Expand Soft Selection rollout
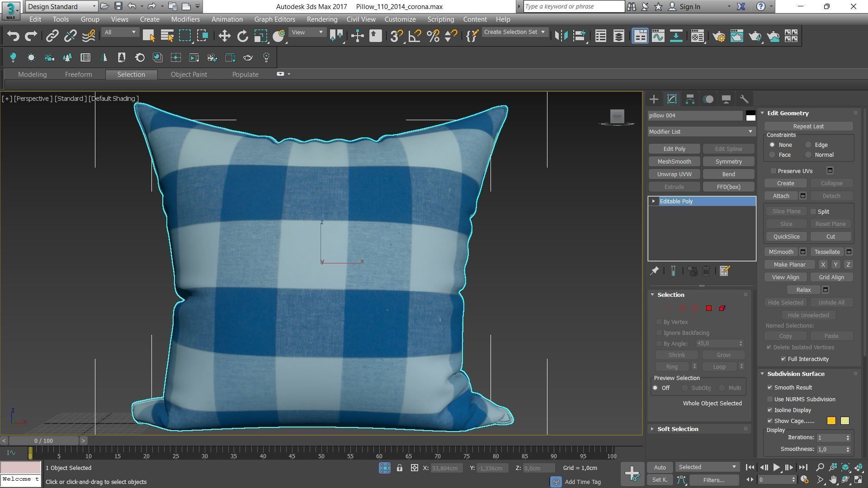The image size is (868, 488). click(x=677, y=429)
